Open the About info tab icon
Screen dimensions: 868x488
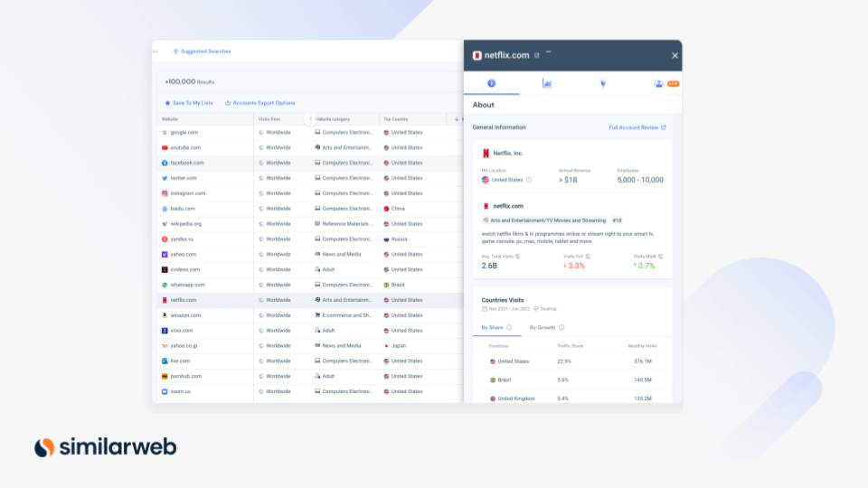[x=492, y=83]
